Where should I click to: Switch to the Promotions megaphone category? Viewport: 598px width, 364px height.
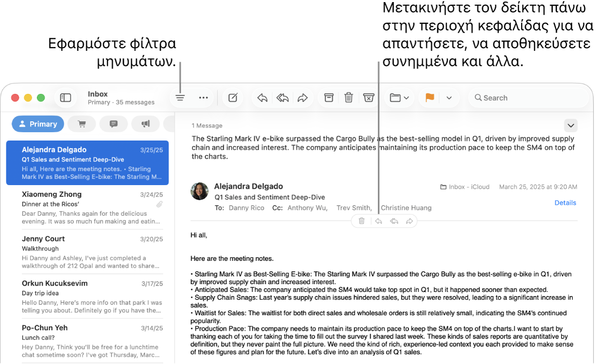click(145, 123)
